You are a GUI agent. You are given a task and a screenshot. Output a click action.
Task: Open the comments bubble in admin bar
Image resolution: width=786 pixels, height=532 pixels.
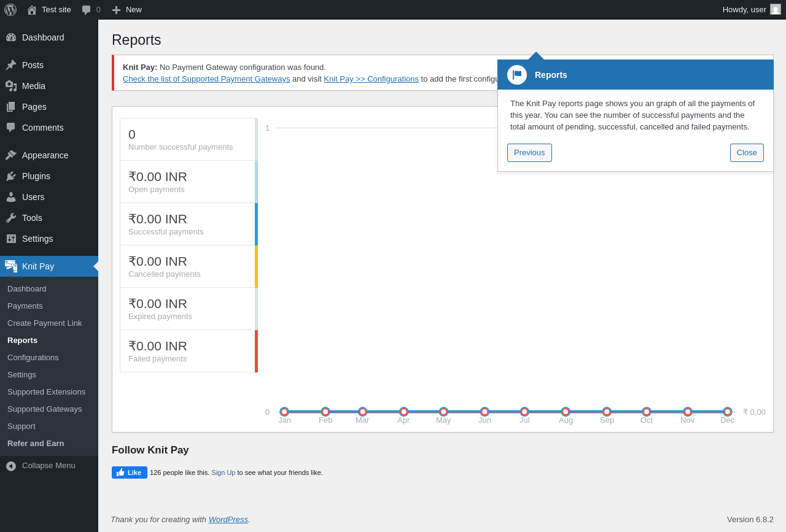(87, 10)
